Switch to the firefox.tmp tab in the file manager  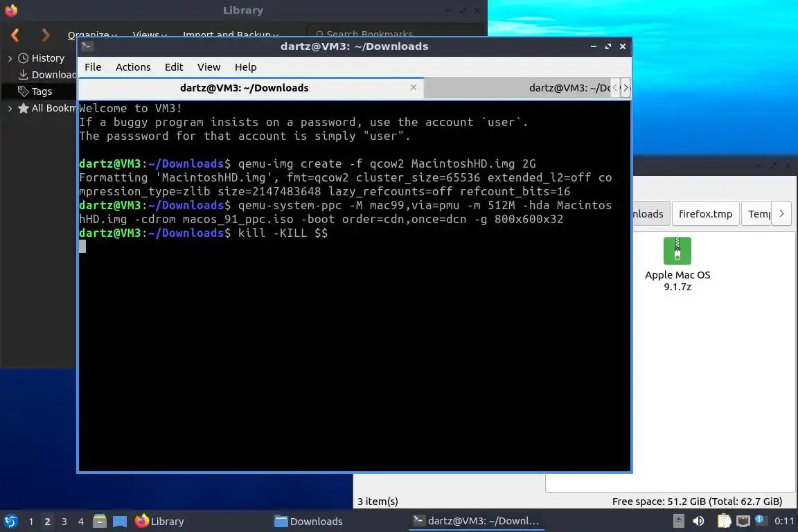coord(705,214)
